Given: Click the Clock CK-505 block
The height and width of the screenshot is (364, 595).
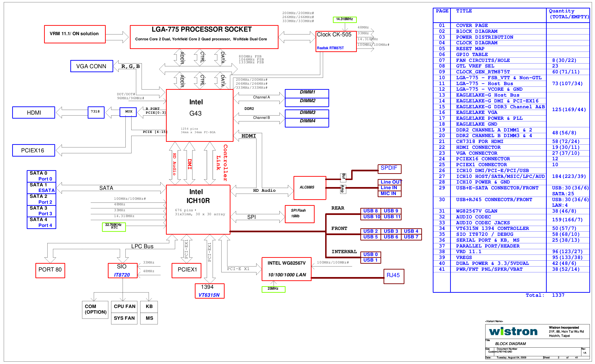Looking at the screenshot, I should click(336, 41).
